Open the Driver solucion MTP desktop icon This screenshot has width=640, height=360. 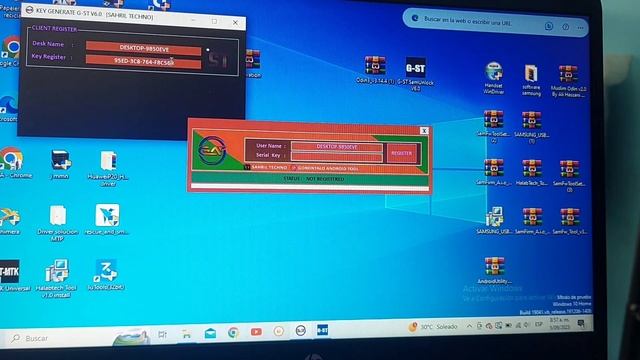pos(58,222)
